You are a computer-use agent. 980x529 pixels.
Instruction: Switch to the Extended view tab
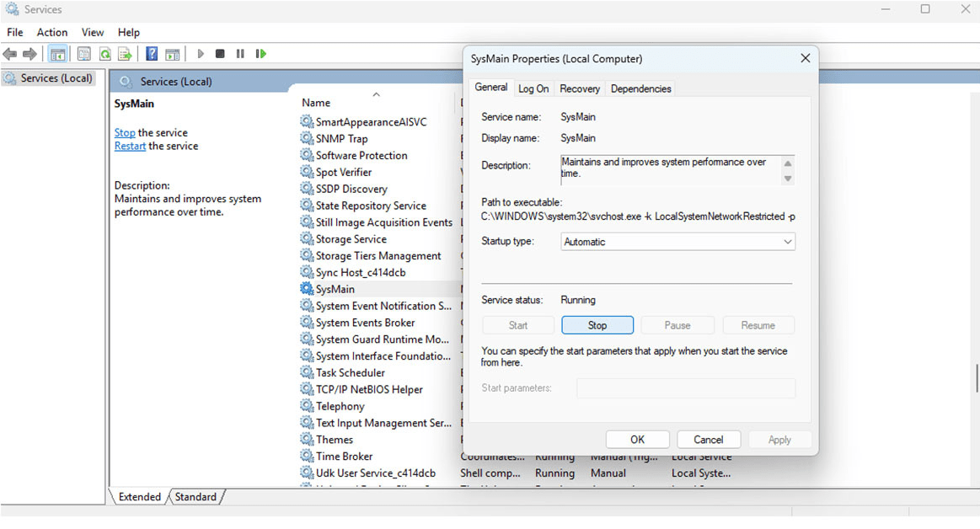139,496
